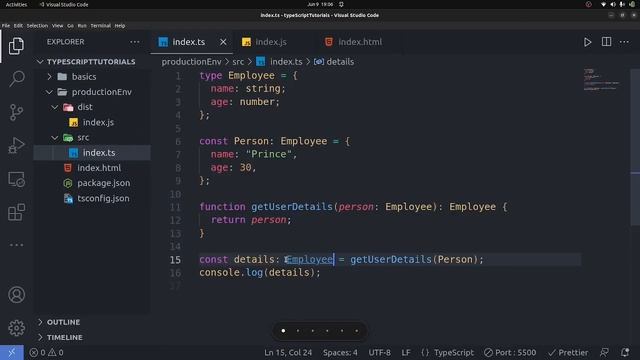This screenshot has width=640, height=360.
Task: Open the Extensions view
Action: pyautogui.click(x=16, y=212)
